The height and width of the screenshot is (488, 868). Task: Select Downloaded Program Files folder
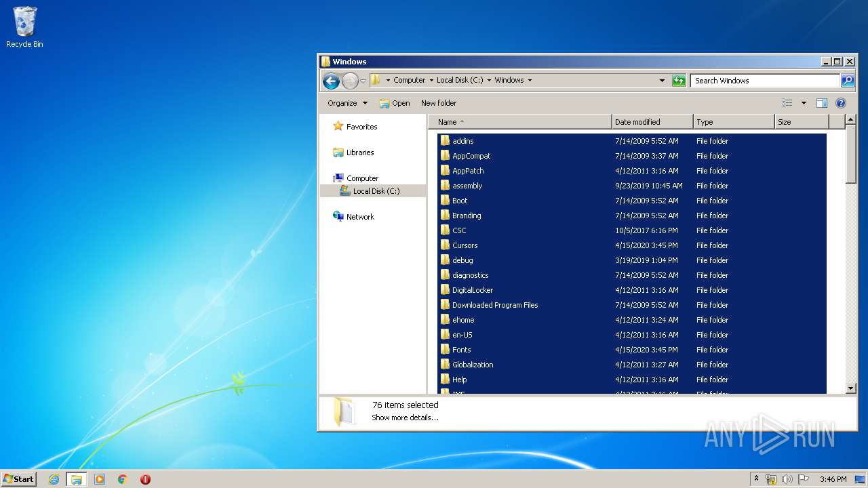[x=495, y=305]
